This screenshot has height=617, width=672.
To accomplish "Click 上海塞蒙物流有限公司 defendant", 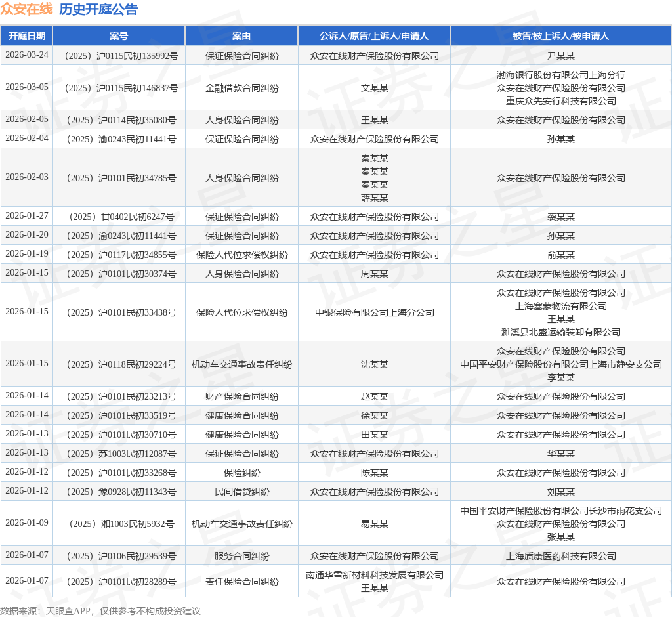I will (561, 306).
